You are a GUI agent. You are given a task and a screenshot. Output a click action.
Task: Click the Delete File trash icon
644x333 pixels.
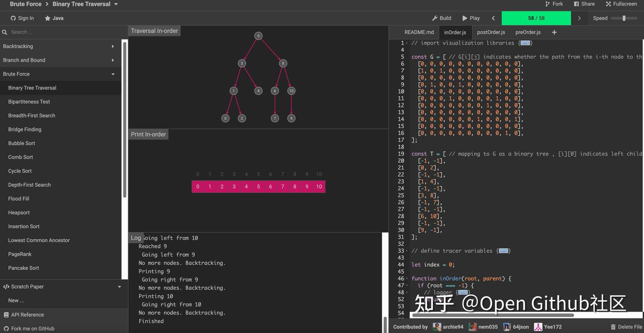(613, 327)
